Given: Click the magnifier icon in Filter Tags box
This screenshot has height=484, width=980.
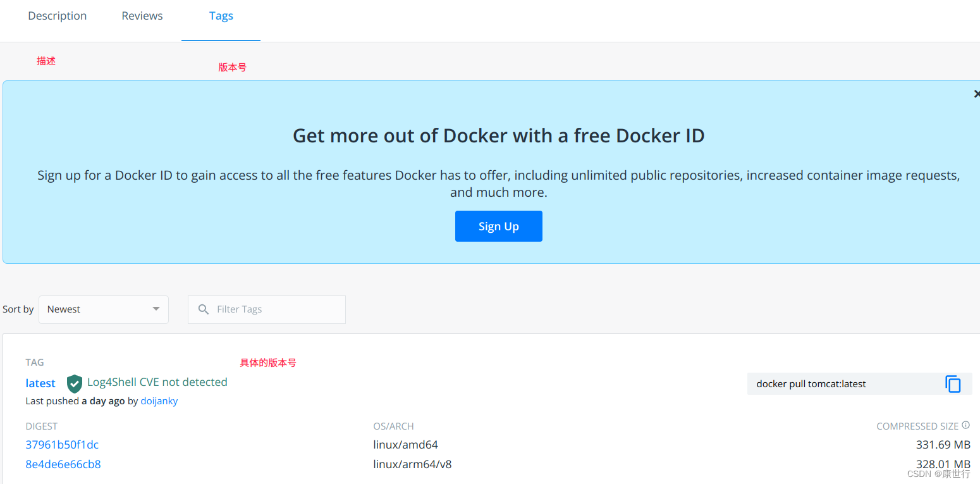Looking at the screenshot, I should point(203,309).
